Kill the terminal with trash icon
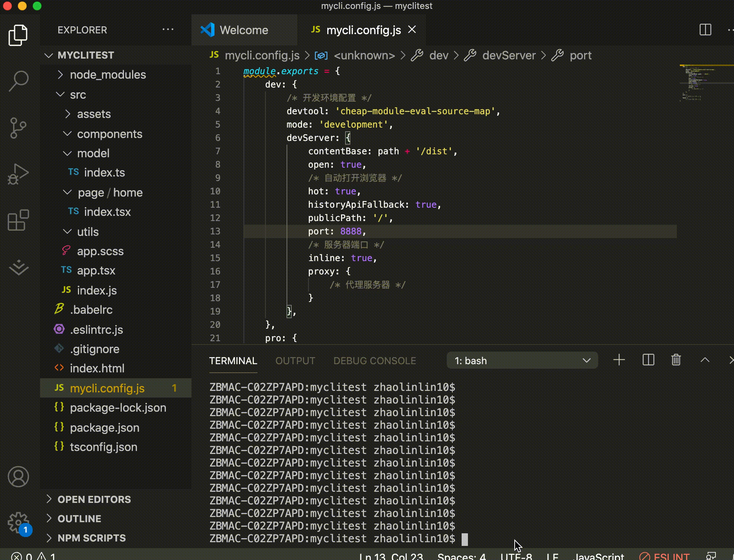The height and width of the screenshot is (560, 734). (676, 360)
